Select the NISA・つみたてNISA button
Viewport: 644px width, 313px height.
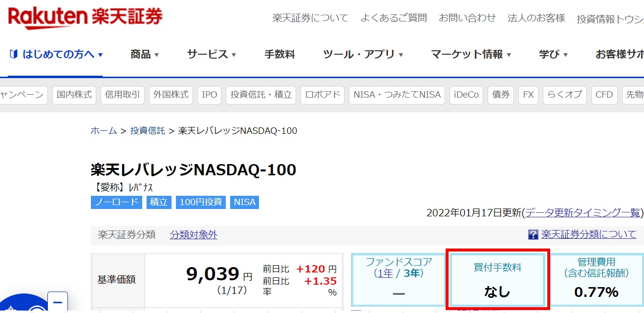(397, 95)
